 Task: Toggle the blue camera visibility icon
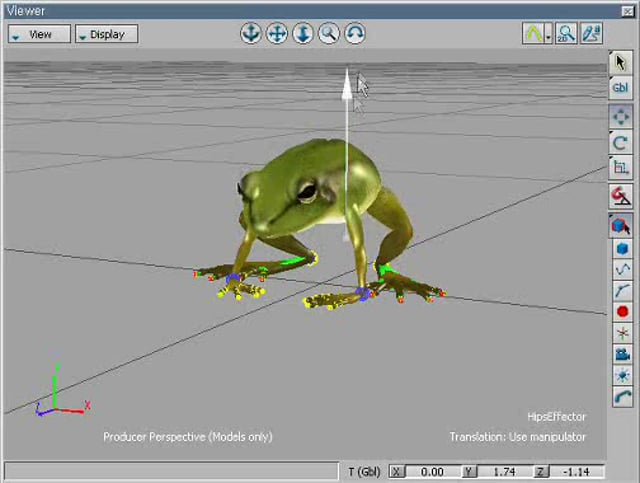[622, 354]
